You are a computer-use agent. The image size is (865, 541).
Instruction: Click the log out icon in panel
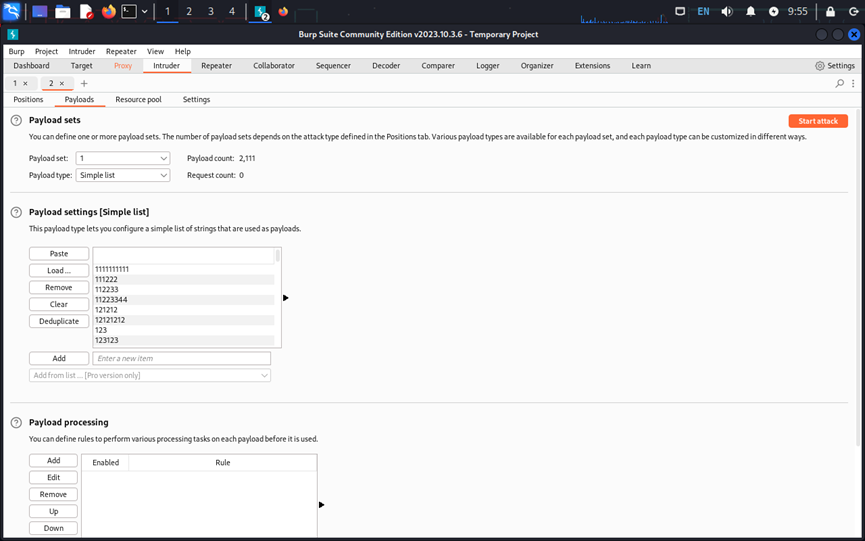point(853,11)
